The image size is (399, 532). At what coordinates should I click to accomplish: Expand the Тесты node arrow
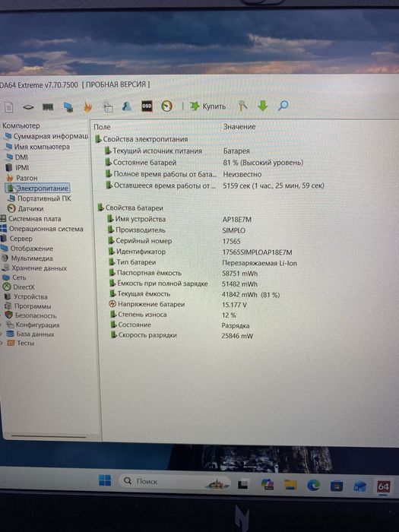pos(2,343)
